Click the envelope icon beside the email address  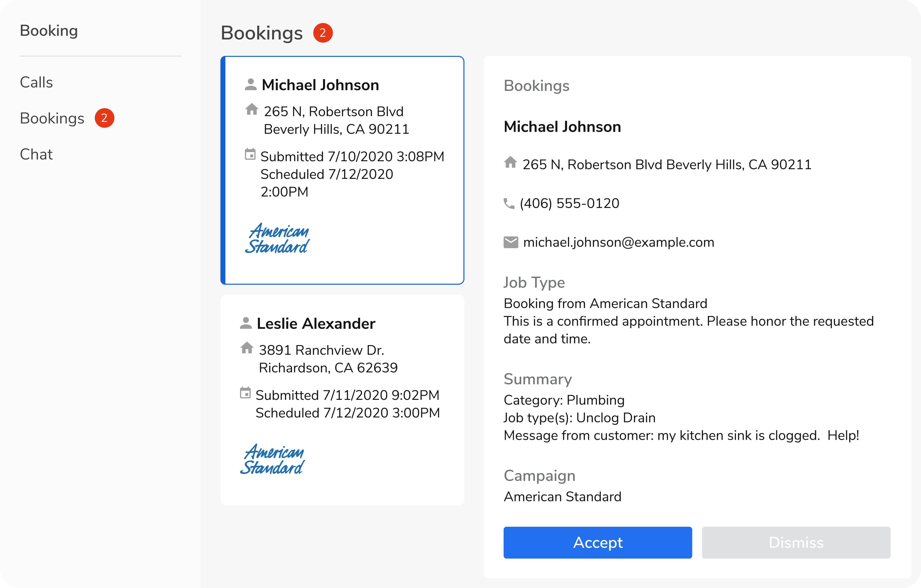pyautogui.click(x=511, y=243)
